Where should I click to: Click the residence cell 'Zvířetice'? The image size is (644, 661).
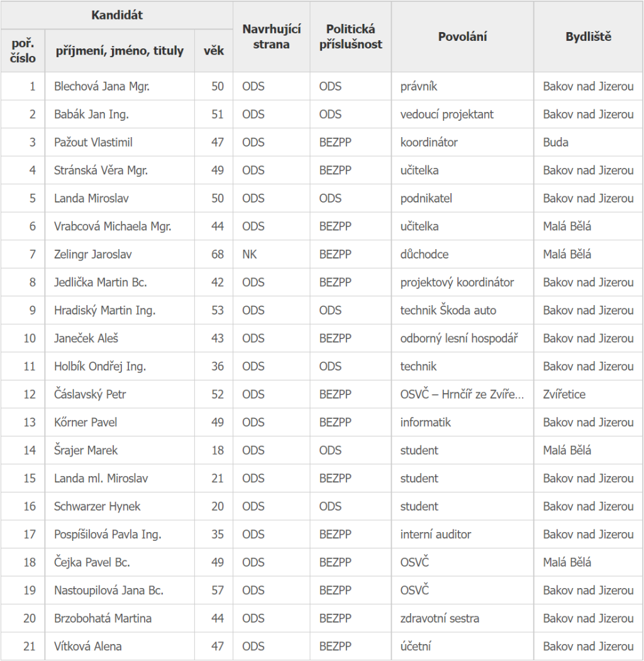564,394
